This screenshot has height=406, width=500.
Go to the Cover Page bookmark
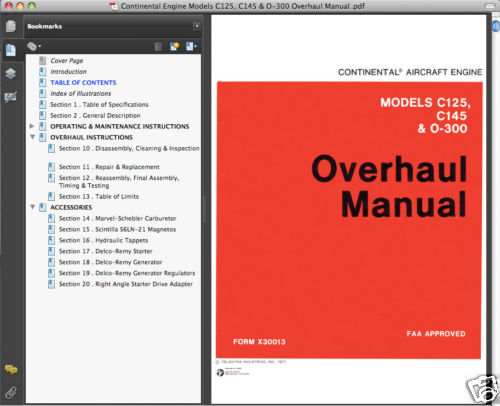click(67, 61)
